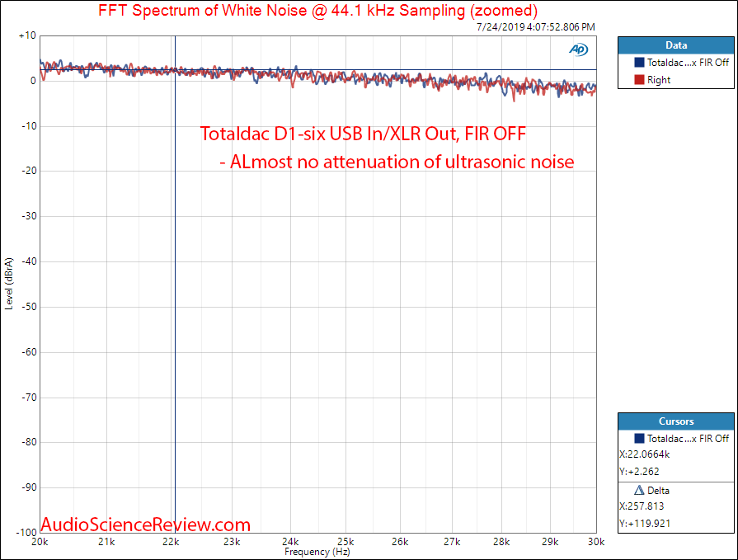Click the '28k' x-axis tick label
Screen dimensions: 738x560
501,542
